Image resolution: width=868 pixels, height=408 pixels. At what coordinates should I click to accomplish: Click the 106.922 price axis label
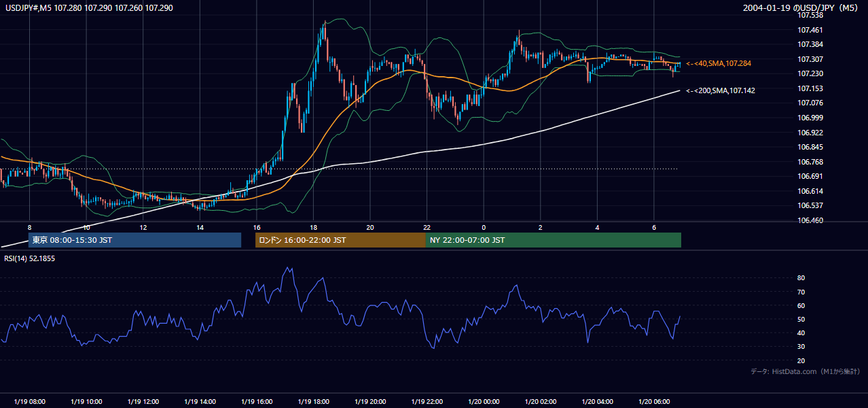tap(811, 133)
